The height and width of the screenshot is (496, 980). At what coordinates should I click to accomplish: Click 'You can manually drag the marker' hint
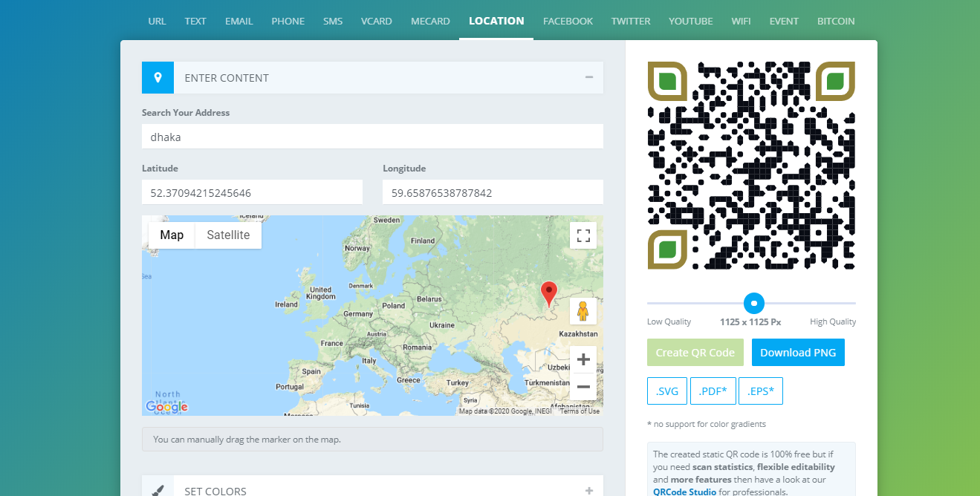[x=372, y=439]
